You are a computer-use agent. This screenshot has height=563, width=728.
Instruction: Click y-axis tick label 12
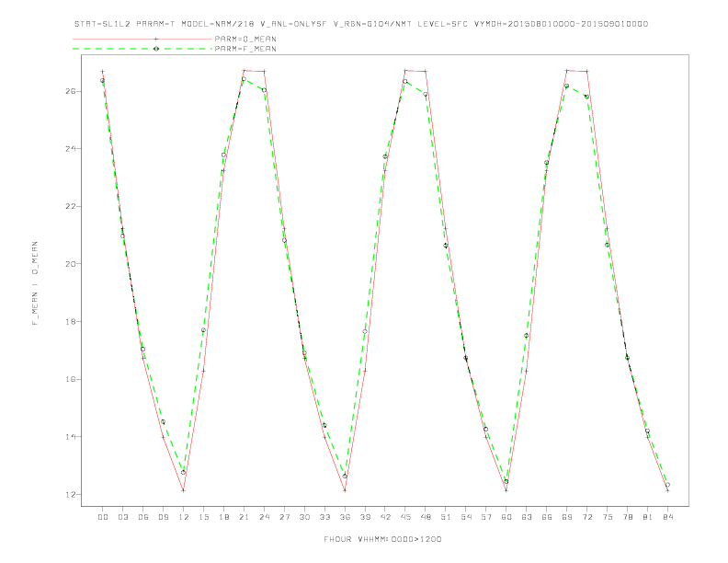pyautogui.click(x=69, y=494)
